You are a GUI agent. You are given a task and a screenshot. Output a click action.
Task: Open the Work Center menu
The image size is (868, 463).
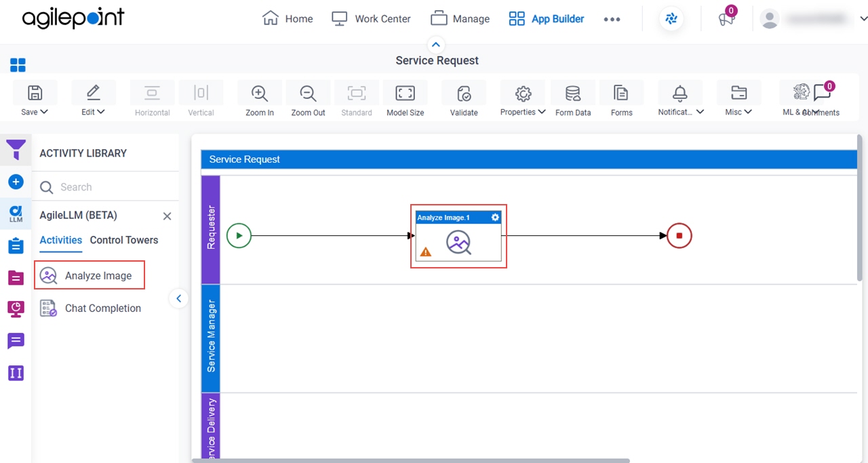tap(371, 19)
